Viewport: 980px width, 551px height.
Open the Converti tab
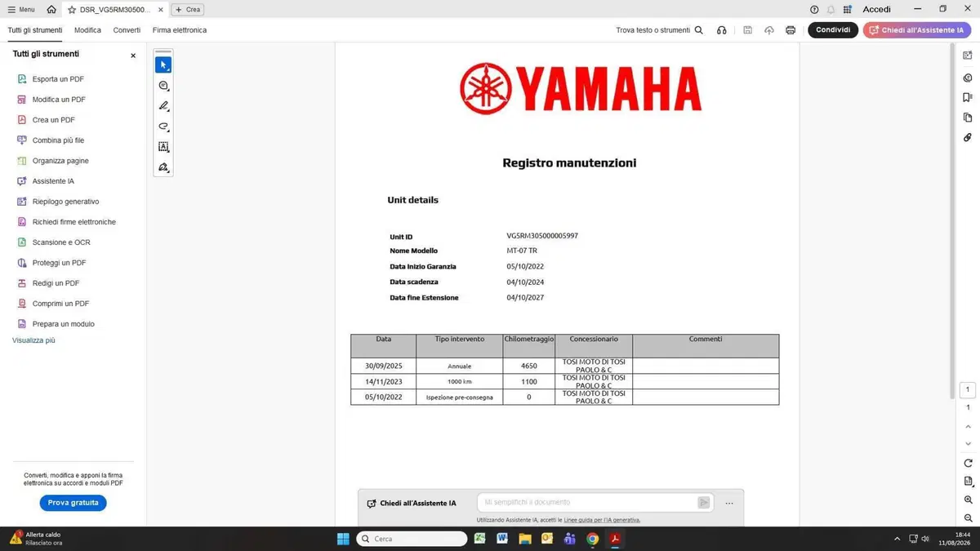click(127, 30)
